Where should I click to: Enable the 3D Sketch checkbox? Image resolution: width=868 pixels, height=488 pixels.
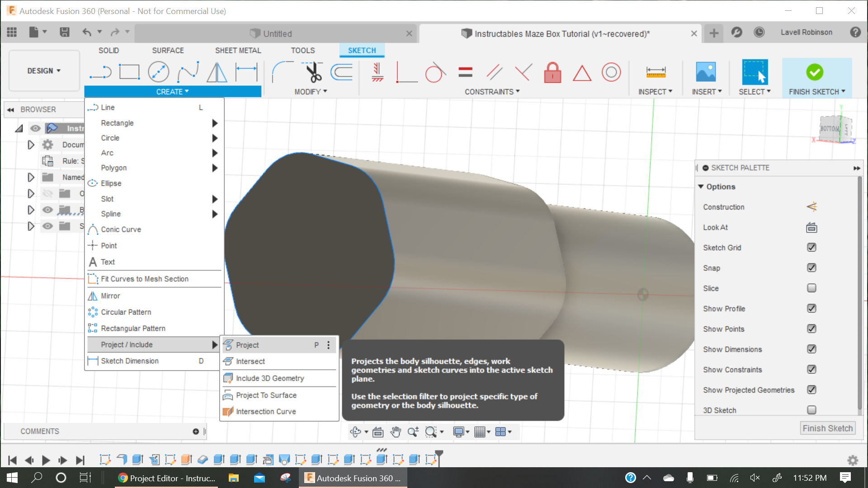click(x=811, y=410)
